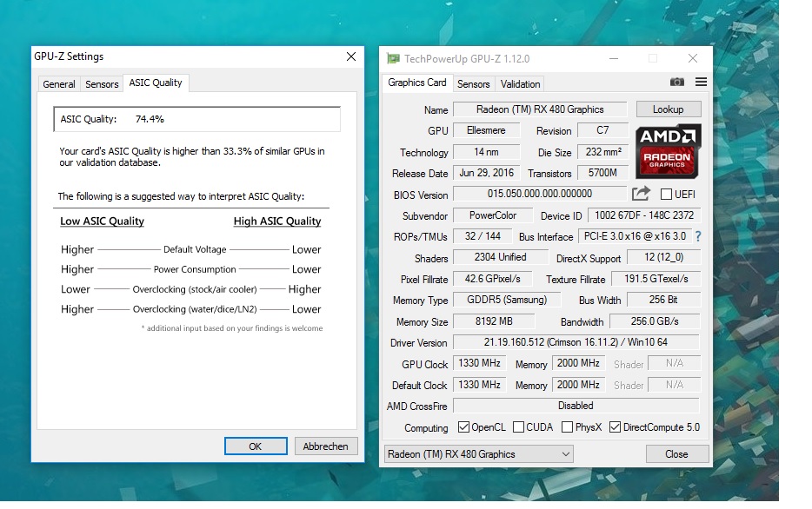812x509 pixels.
Task: Select the General tab in GPU-Z Settings
Action: 59,84
